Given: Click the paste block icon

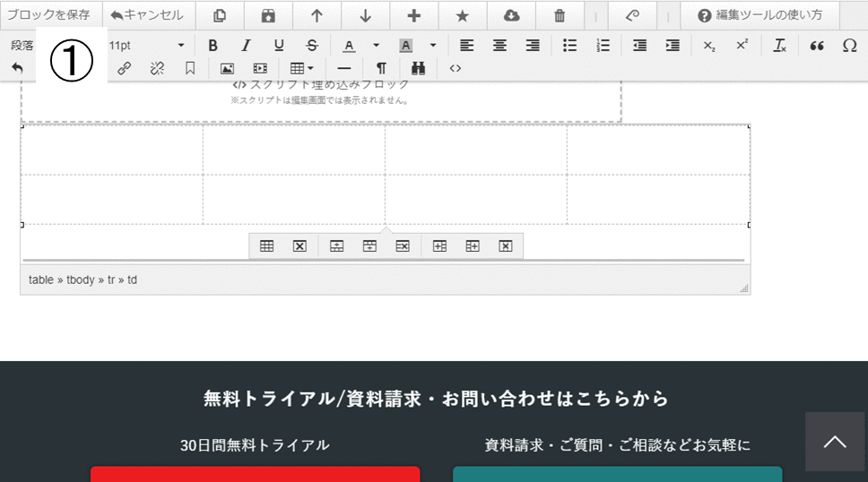Looking at the screenshot, I should pos(268,15).
